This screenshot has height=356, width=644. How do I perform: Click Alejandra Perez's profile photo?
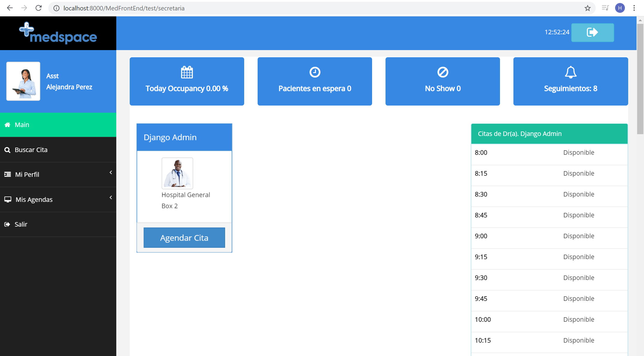23,81
